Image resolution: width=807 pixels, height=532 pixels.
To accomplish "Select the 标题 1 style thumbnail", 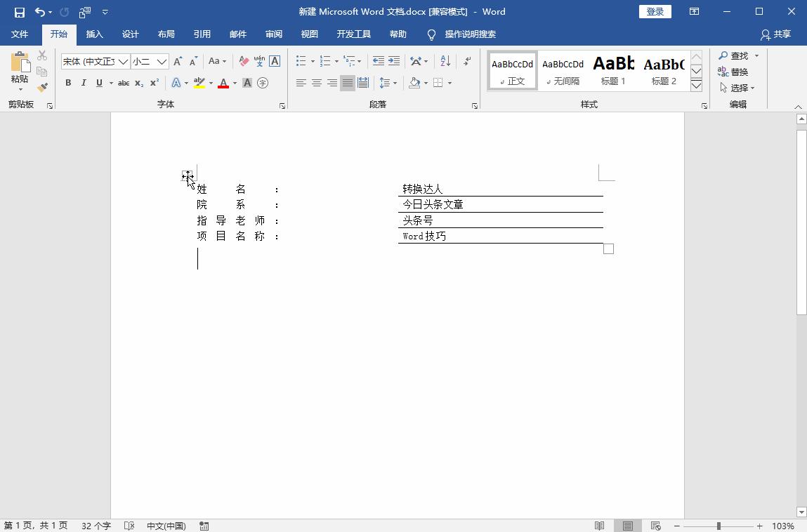I will [613, 71].
